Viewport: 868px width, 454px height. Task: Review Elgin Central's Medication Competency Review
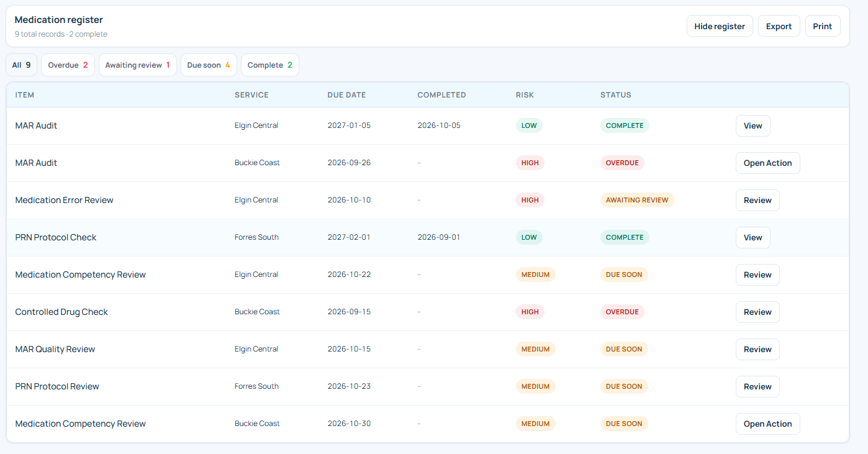757,275
